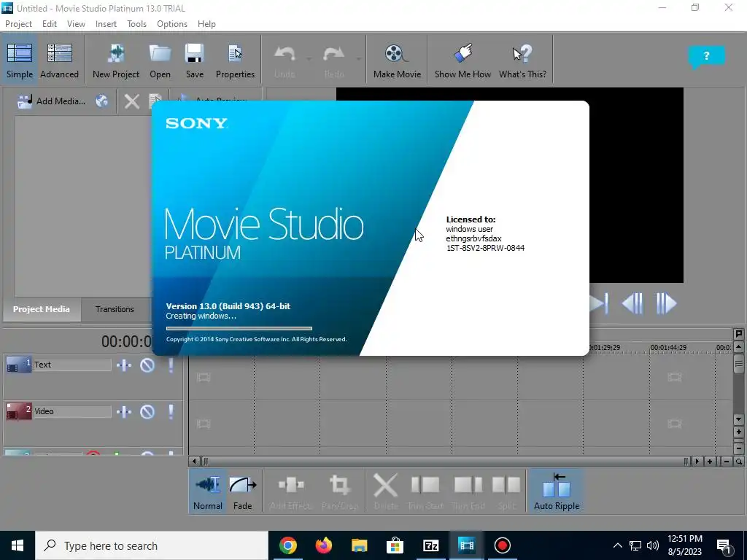Open the Redo history dropdown arrow

click(358, 59)
